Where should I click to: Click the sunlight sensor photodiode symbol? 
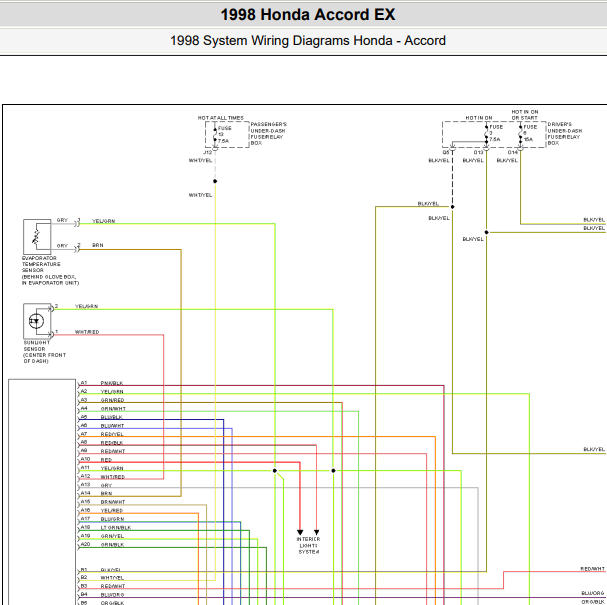point(37,321)
